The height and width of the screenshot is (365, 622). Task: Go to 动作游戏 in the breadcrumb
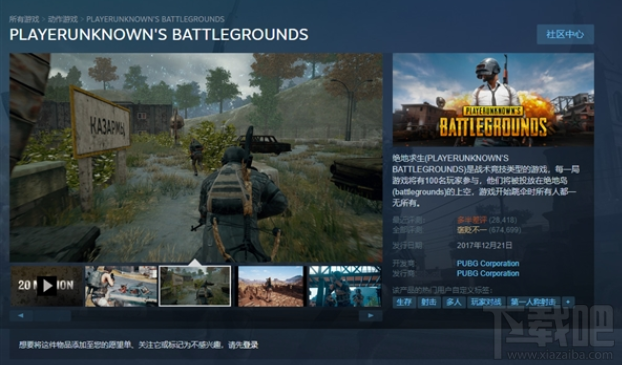pos(63,19)
